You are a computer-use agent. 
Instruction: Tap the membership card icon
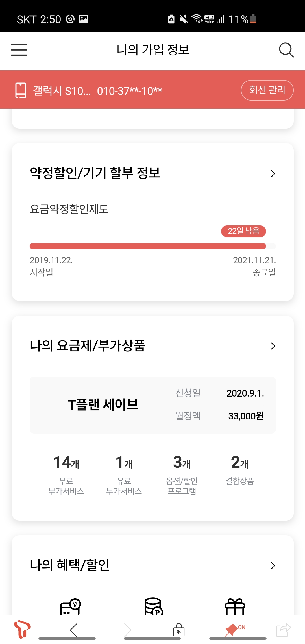[70, 606]
